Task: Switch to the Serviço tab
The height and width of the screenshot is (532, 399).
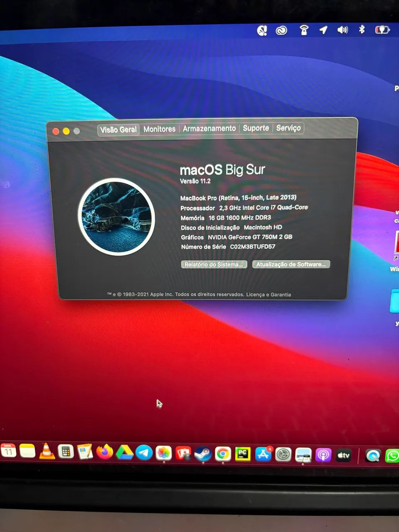Action: tap(288, 128)
